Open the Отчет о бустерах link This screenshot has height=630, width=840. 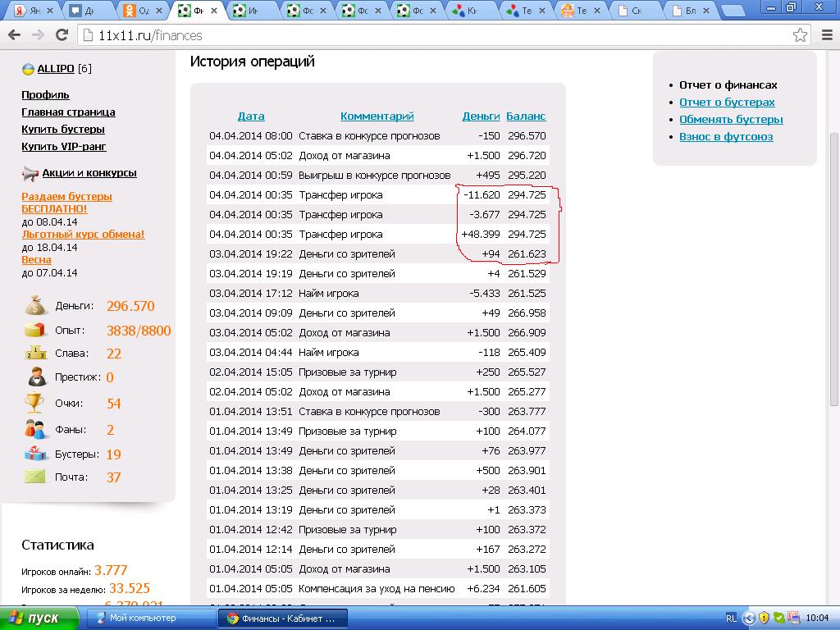pyautogui.click(x=727, y=103)
